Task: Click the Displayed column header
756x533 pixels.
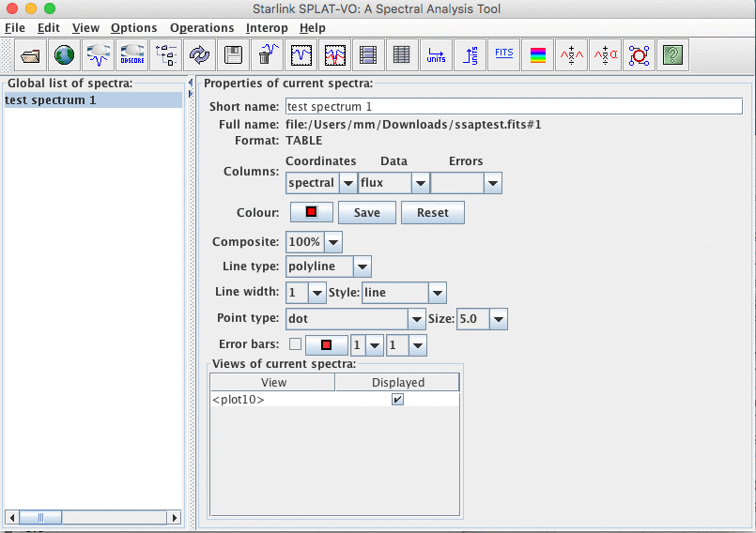Action: tap(398, 382)
